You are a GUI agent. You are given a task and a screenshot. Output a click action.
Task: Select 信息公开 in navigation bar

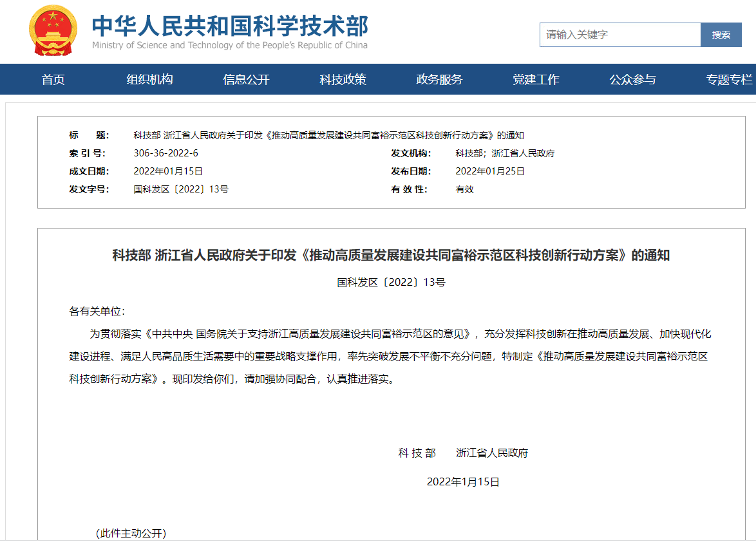(x=246, y=80)
